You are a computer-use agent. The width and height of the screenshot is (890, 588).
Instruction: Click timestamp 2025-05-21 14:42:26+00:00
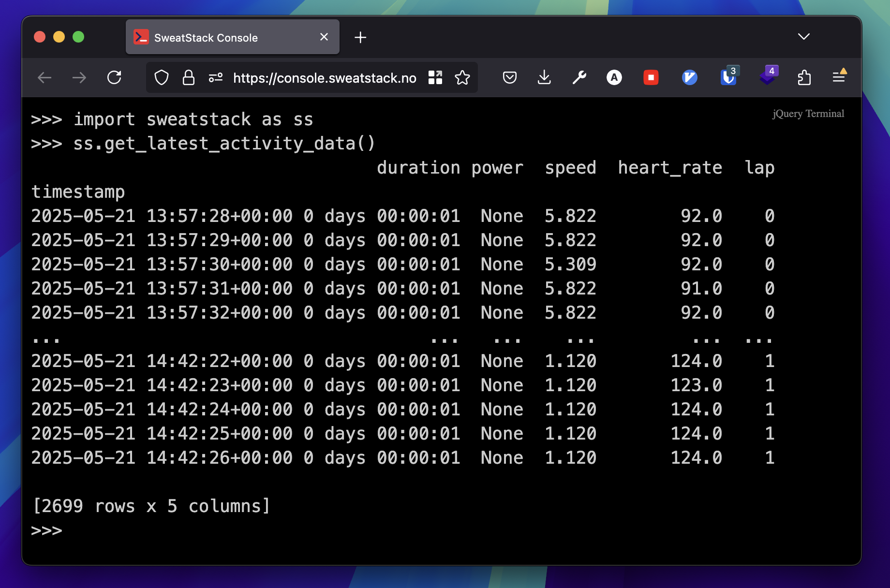click(x=162, y=458)
